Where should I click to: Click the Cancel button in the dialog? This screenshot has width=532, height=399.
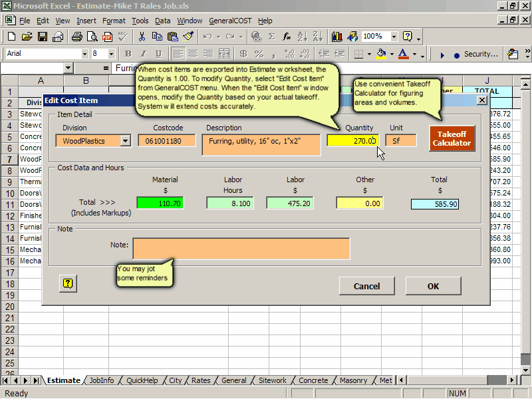(x=367, y=286)
